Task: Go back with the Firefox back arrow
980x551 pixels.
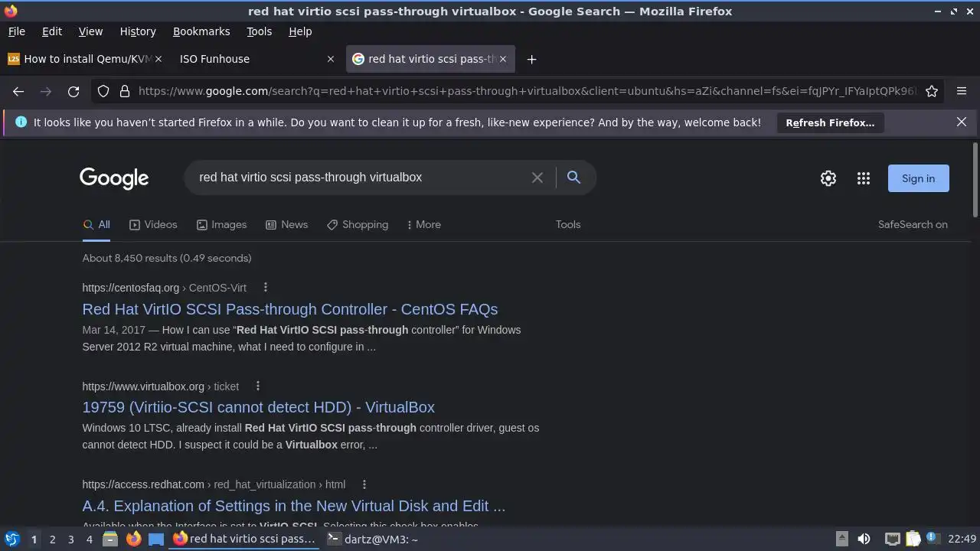Action: [18, 91]
